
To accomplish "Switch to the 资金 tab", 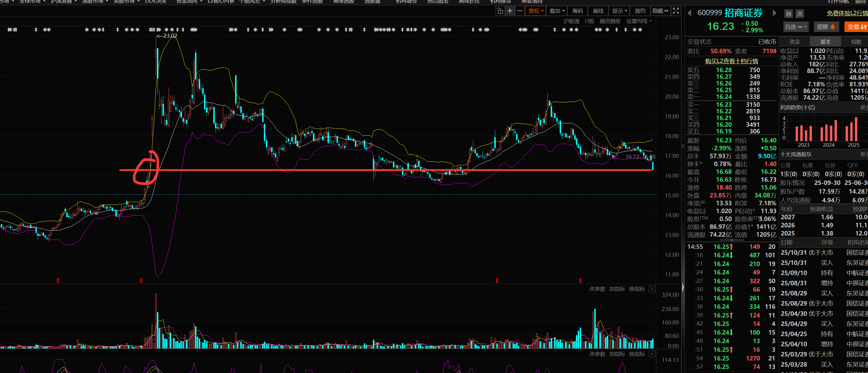I will (794, 42).
